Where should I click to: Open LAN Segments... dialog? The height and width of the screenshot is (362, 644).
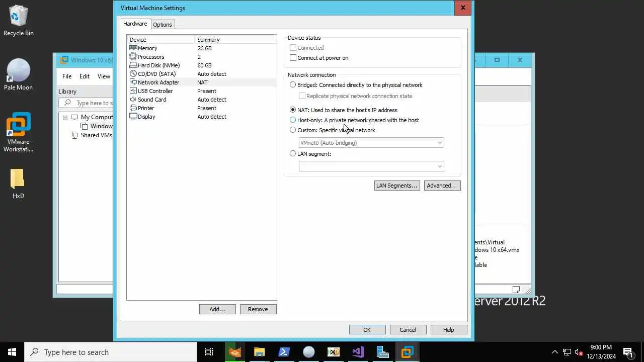397,186
